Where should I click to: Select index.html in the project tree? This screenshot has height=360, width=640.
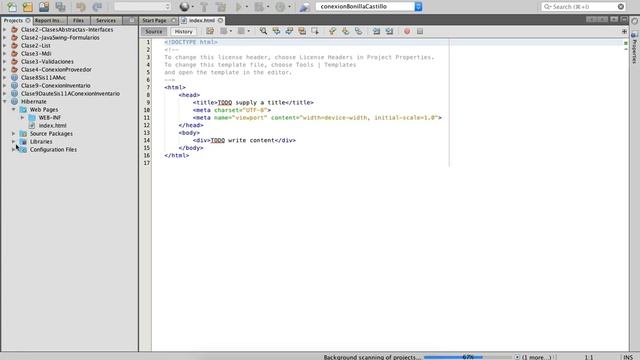53,125
